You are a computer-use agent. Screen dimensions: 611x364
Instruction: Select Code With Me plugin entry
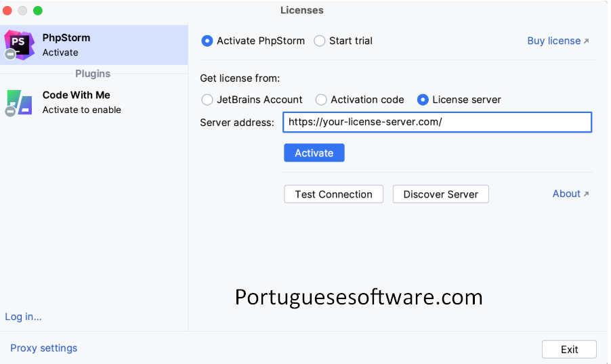[94, 103]
